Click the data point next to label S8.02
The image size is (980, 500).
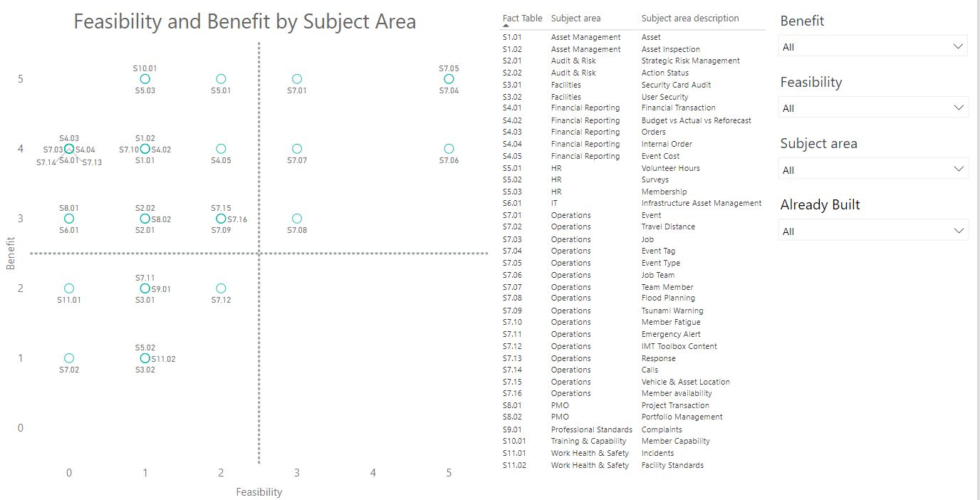[x=145, y=219]
